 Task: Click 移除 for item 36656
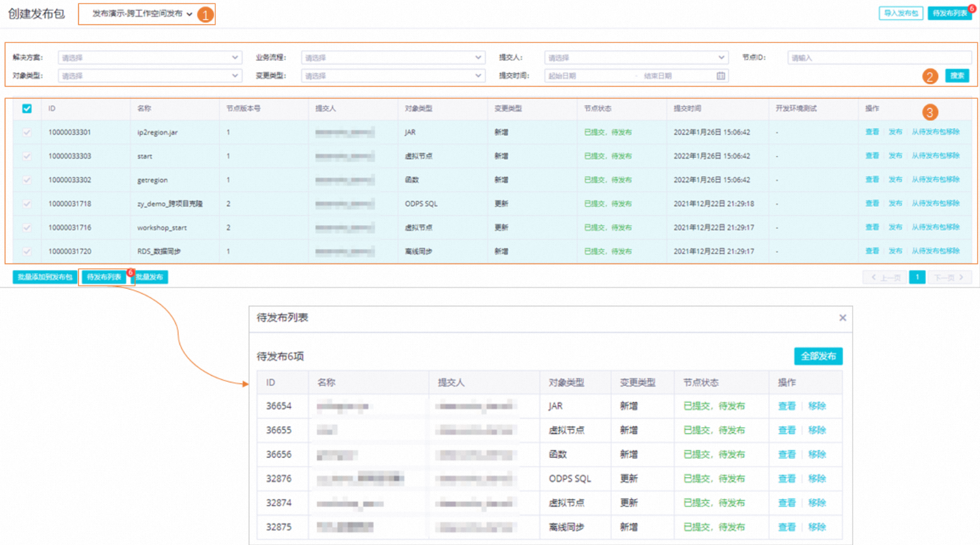point(817,455)
